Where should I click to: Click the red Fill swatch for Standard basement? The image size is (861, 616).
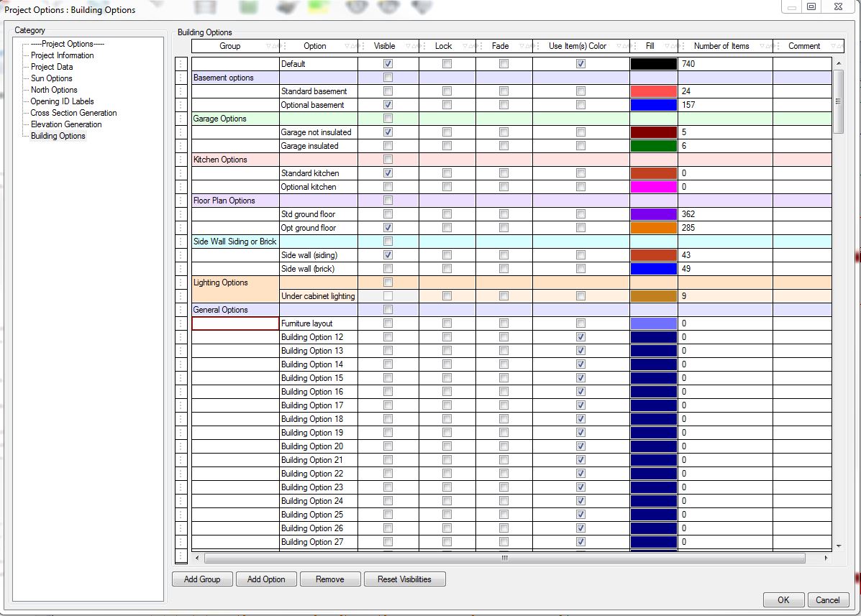click(652, 91)
